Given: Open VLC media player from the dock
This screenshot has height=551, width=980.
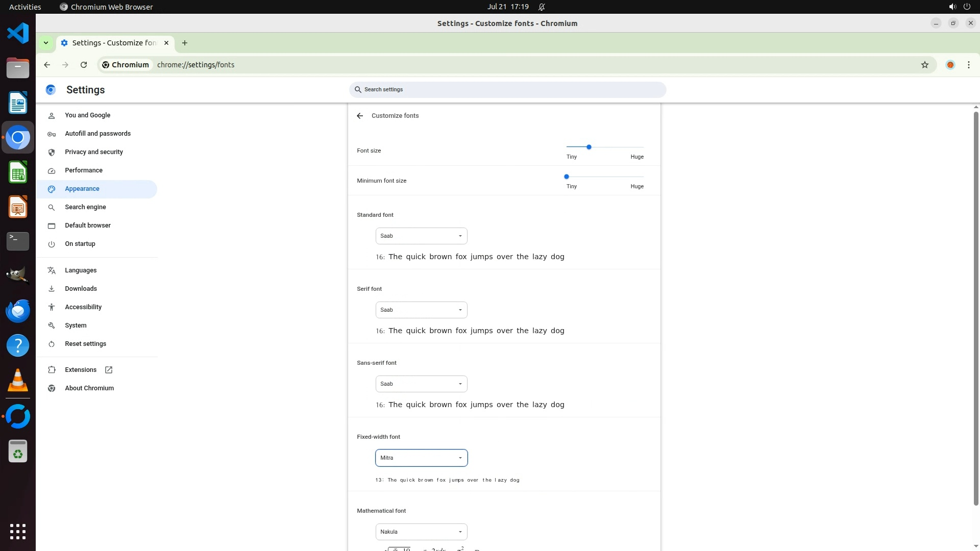Looking at the screenshot, I should point(18,381).
